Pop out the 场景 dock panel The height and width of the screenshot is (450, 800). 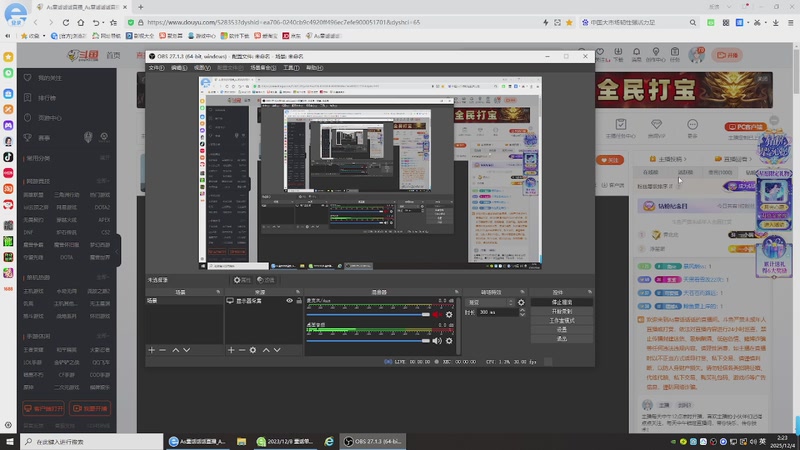pos(218,292)
